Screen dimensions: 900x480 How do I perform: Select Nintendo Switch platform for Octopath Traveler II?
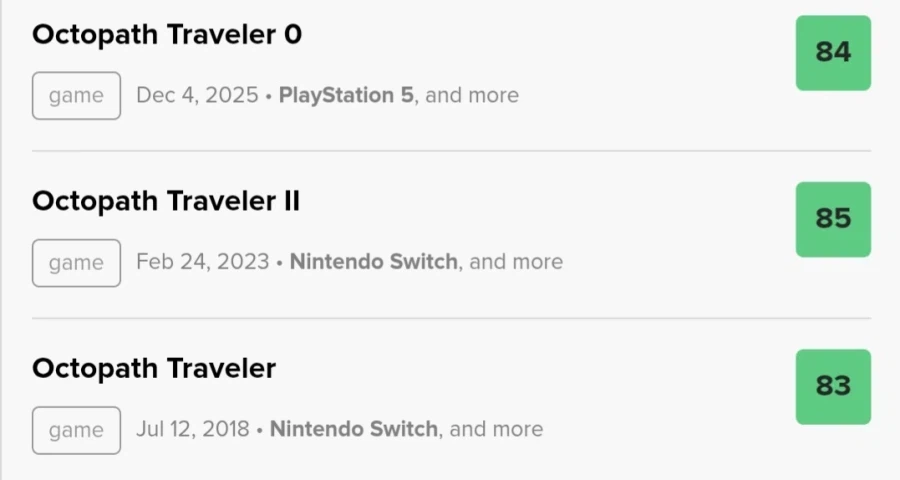click(x=374, y=263)
